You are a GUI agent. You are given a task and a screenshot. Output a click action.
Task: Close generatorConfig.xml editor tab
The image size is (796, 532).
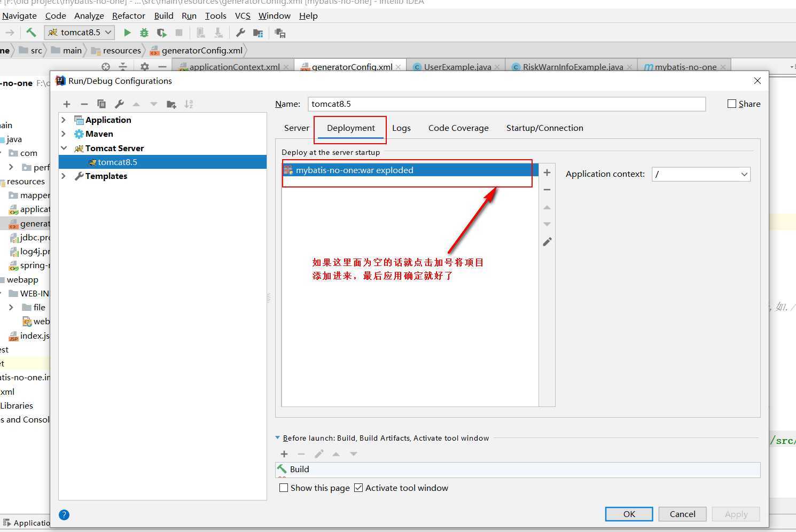(x=399, y=67)
